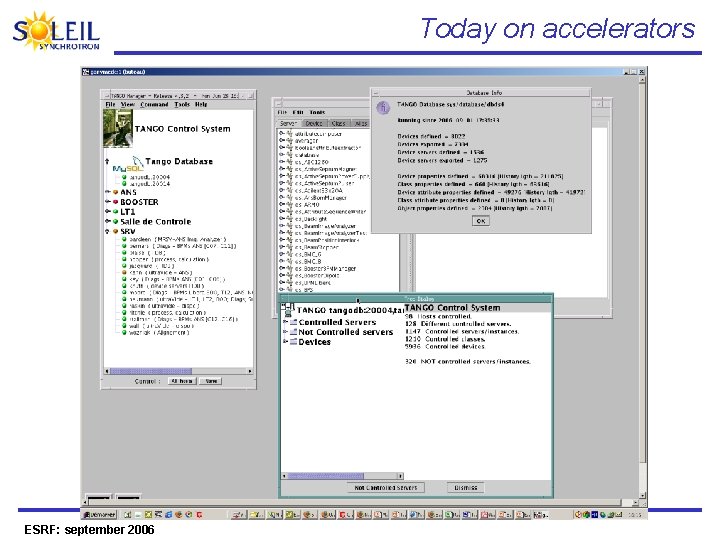Image resolution: width=720 pixels, height=540 pixels.
Task: Click right arrow of TANGO Manager scrollbar
Action: 250,371
